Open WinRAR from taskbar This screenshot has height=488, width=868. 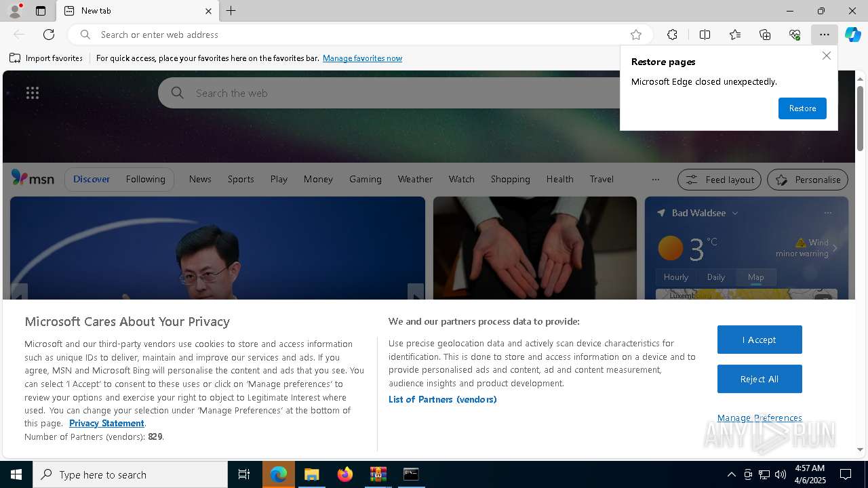tap(378, 474)
